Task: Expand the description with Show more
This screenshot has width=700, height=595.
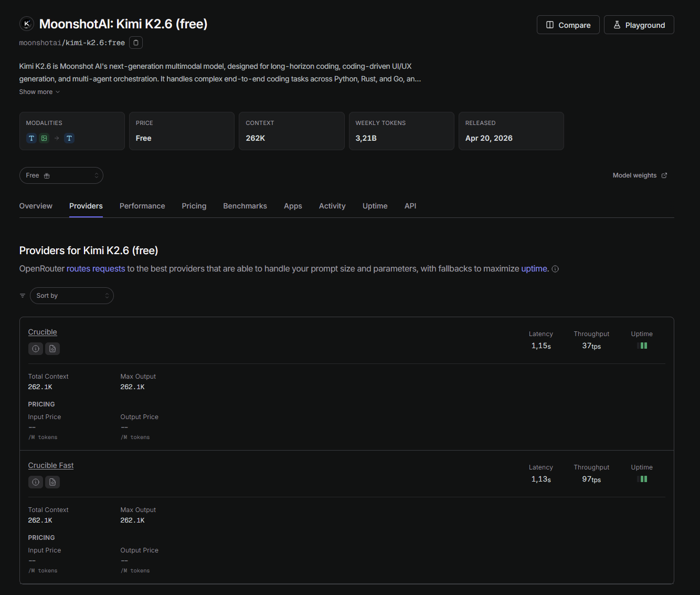Action: pyautogui.click(x=39, y=92)
